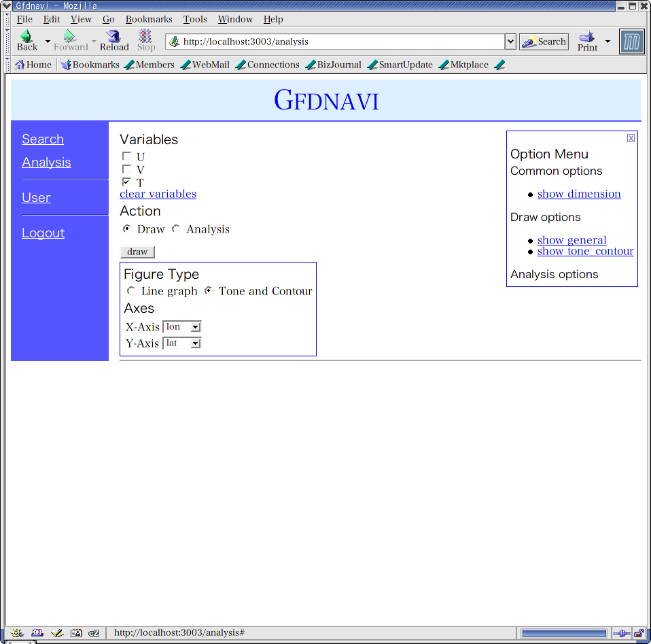Viewport: 651px width, 644px height.
Task: Expand the URL history dropdown arrow
Action: (x=510, y=41)
